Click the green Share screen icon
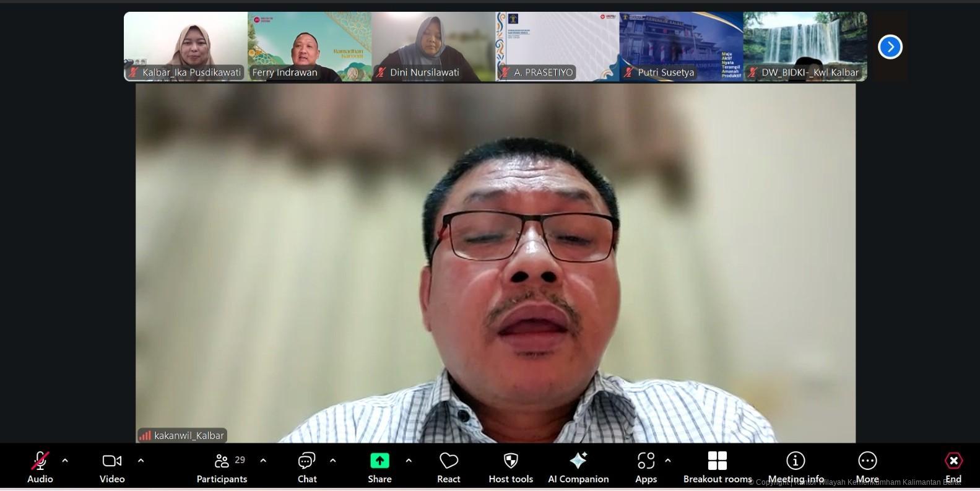This screenshot has height=491, width=980. (379, 461)
